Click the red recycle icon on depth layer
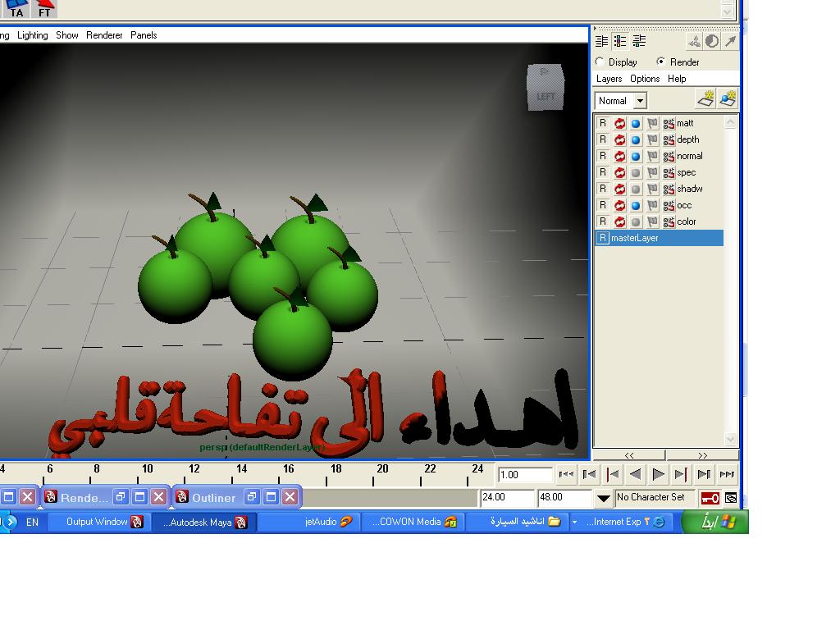This screenshot has width=840, height=630. coord(620,139)
